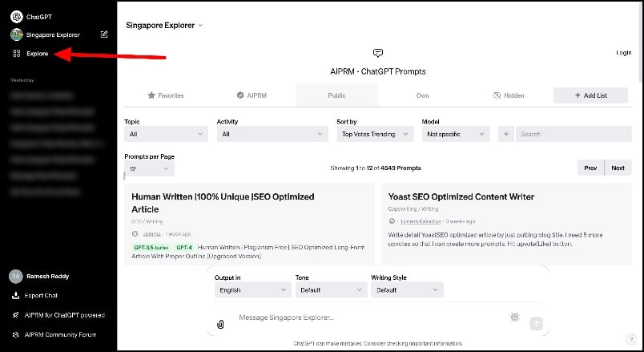The width and height of the screenshot is (644, 352).
Task: Open the Jumma author link
Action: tap(151, 233)
